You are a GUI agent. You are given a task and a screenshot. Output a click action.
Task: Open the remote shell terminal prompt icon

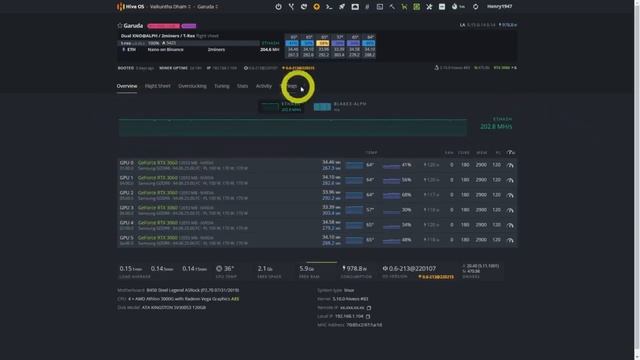coord(329,7)
